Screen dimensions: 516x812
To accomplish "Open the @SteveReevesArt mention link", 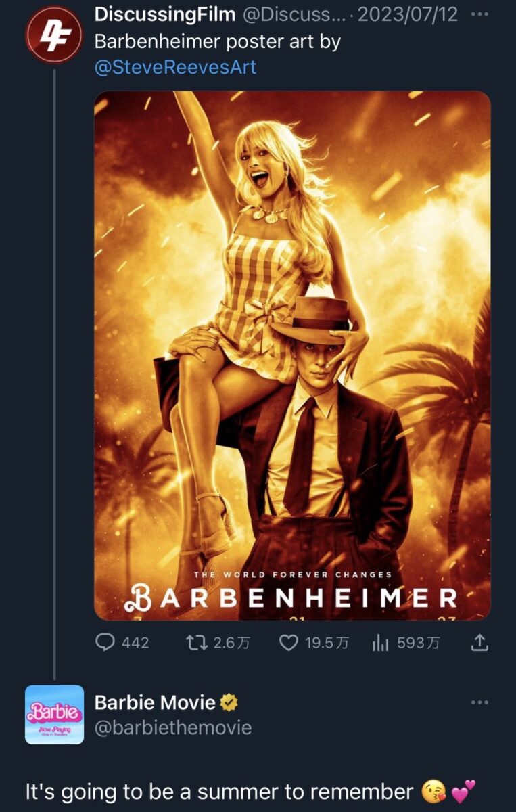I will pyautogui.click(x=176, y=68).
